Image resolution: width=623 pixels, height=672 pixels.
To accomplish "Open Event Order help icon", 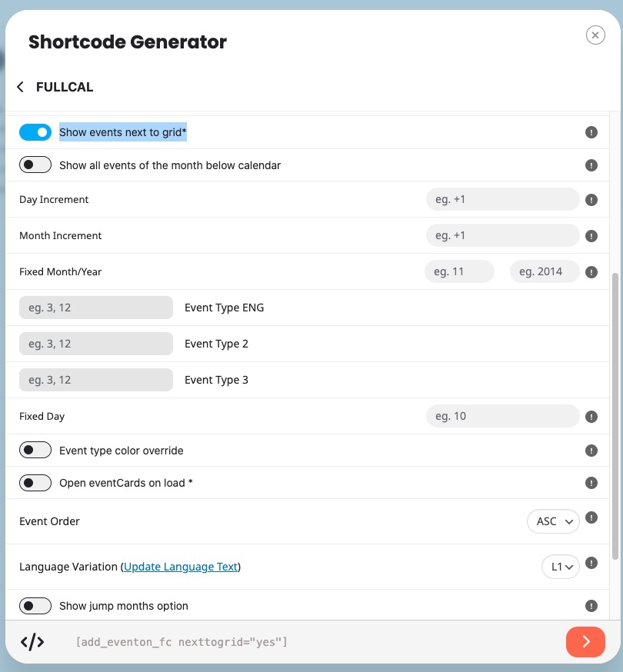I will click(591, 517).
